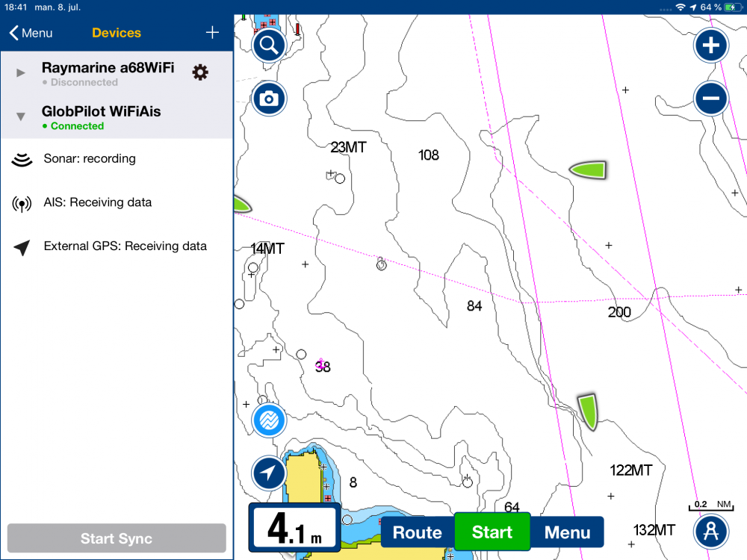Tap 'External GPS: Receiving data' row
Viewport: 747px width, 560px height.
(x=117, y=246)
